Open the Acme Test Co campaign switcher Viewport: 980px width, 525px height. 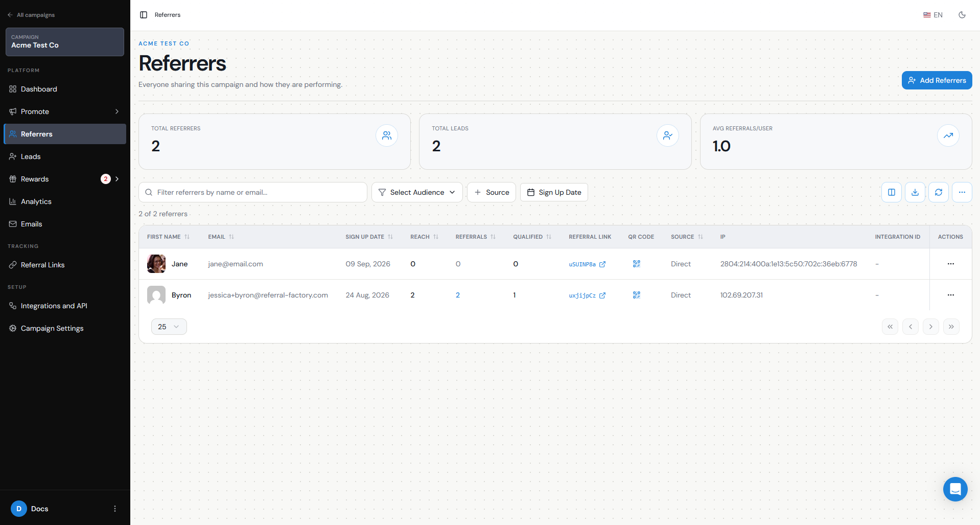click(65, 42)
